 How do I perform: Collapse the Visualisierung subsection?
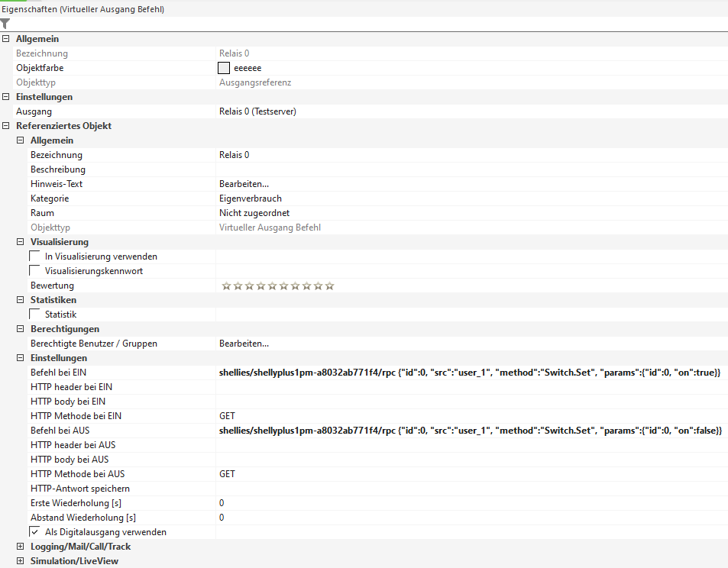pyautogui.click(x=21, y=242)
